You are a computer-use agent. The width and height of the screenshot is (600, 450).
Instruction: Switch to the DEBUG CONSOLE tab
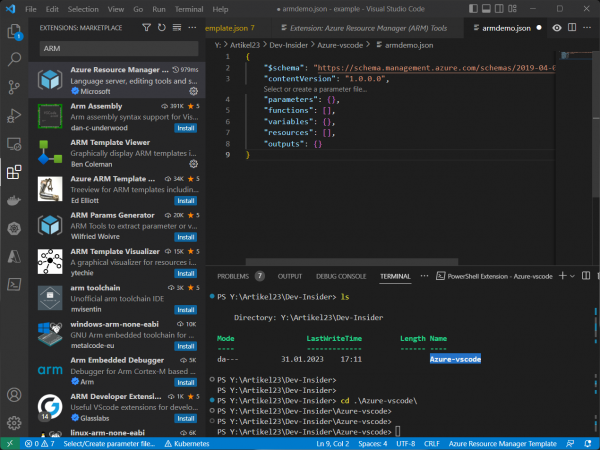341,276
